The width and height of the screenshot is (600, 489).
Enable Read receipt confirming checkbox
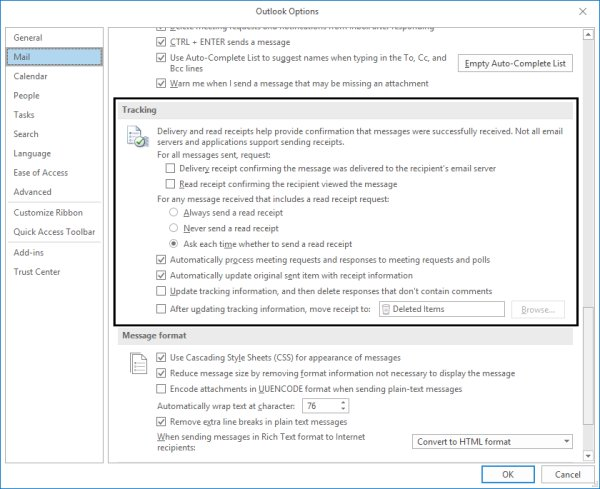170,184
